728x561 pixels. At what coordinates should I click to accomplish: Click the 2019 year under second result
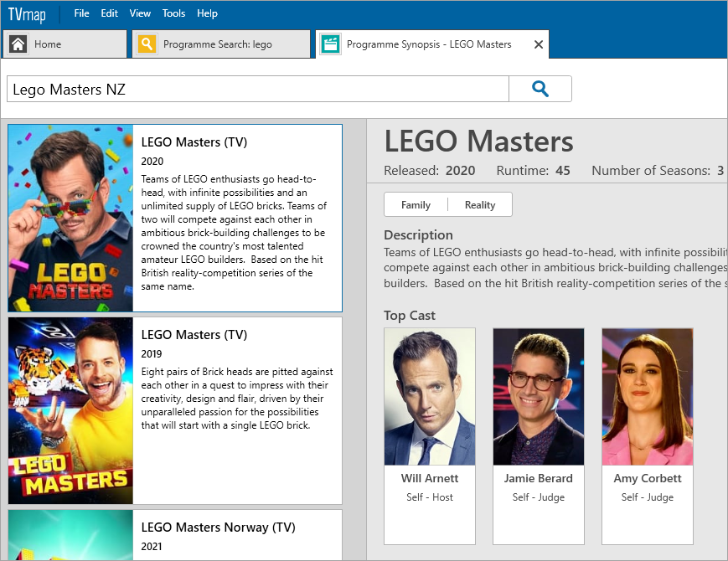pyautogui.click(x=152, y=354)
